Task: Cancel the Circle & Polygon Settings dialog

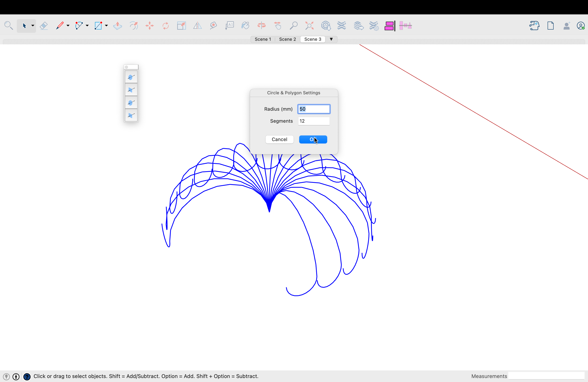Action: pyautogui.click(x=279, y=139)
